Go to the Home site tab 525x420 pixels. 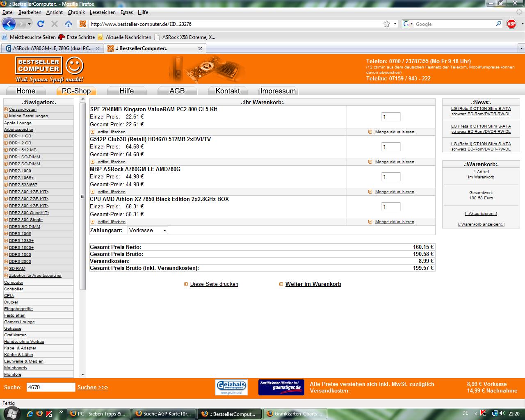(26, 91)
